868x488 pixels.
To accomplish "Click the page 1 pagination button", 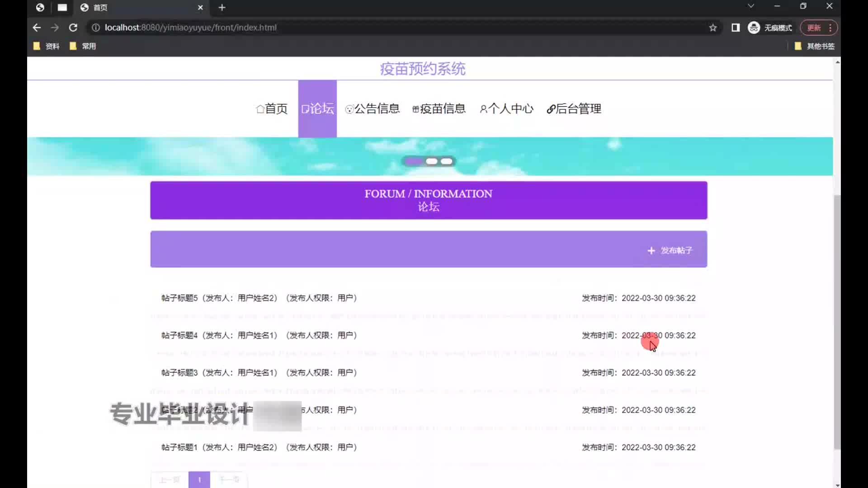I will click(x=199, y=479).
